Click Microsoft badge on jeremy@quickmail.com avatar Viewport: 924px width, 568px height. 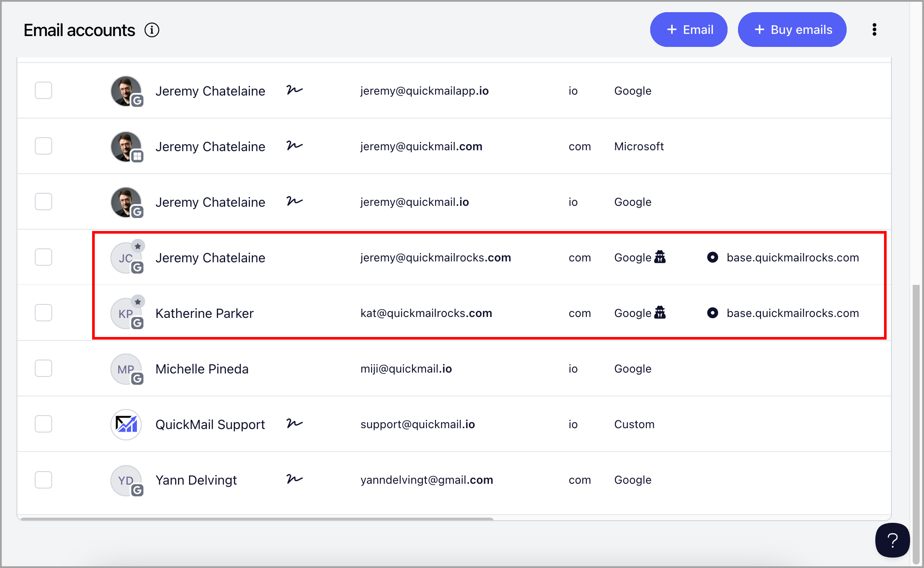coord(137,156)
